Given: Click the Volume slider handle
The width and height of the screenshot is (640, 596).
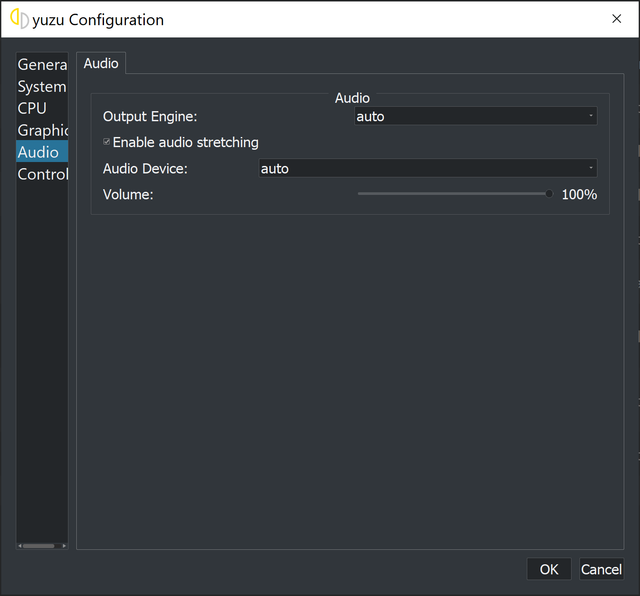Looking at the screenshot, I should 549,194.
